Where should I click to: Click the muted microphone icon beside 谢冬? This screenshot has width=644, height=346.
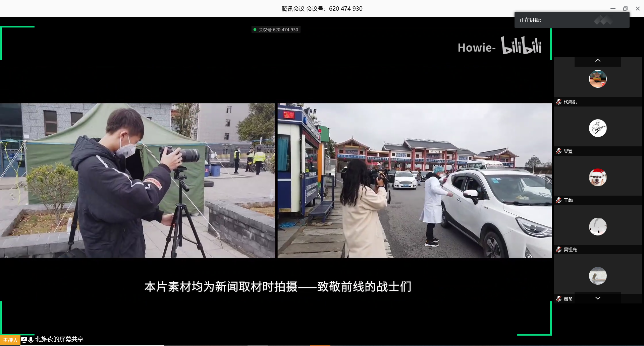[x=558, y=299]
